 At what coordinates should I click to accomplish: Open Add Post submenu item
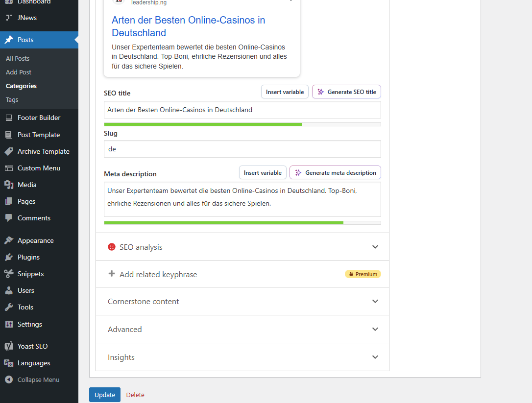tap(18, 72)
